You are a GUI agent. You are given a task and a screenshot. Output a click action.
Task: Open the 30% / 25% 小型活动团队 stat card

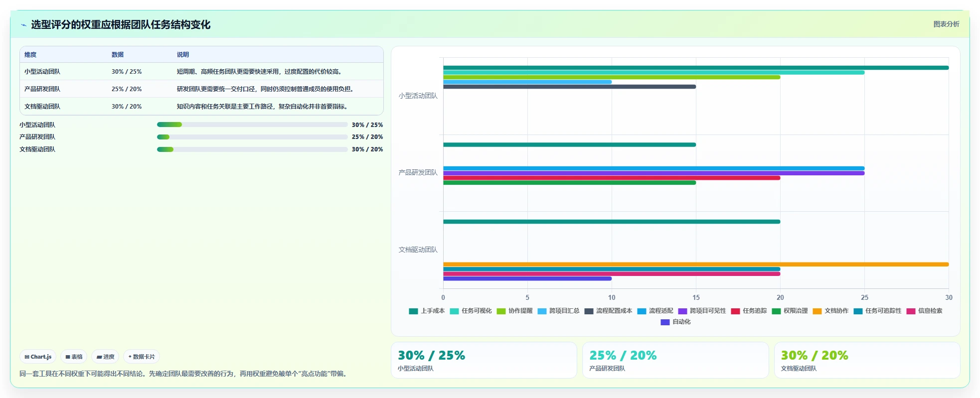click(484, 360)
